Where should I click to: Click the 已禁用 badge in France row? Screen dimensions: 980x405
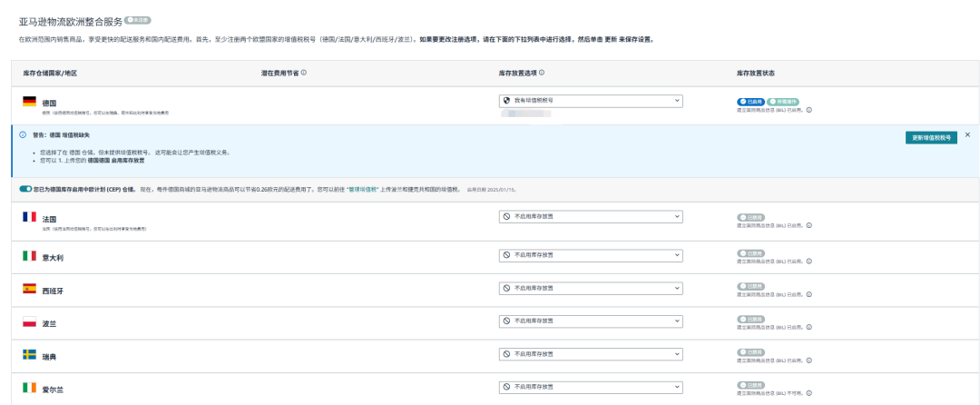pyautogui.click(x=750, y=217)
